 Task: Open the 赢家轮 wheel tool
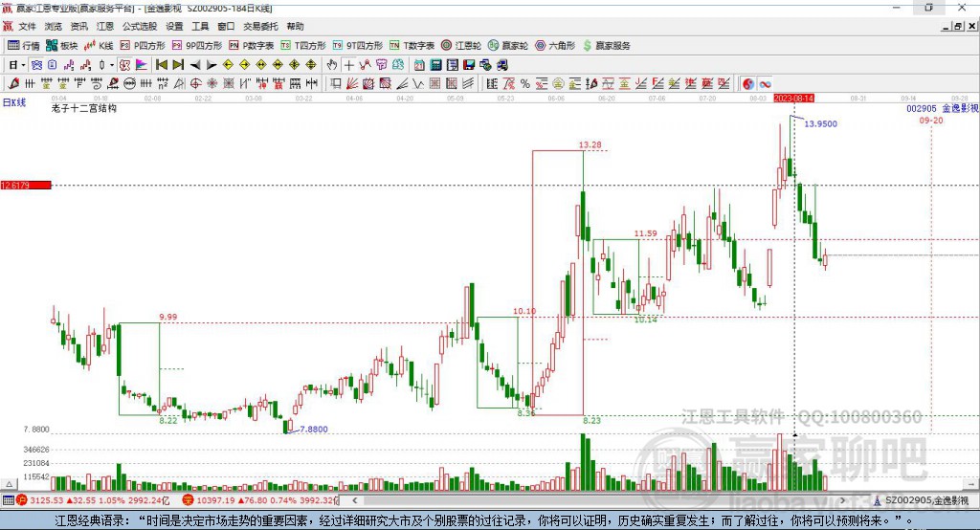click(508, 46)
